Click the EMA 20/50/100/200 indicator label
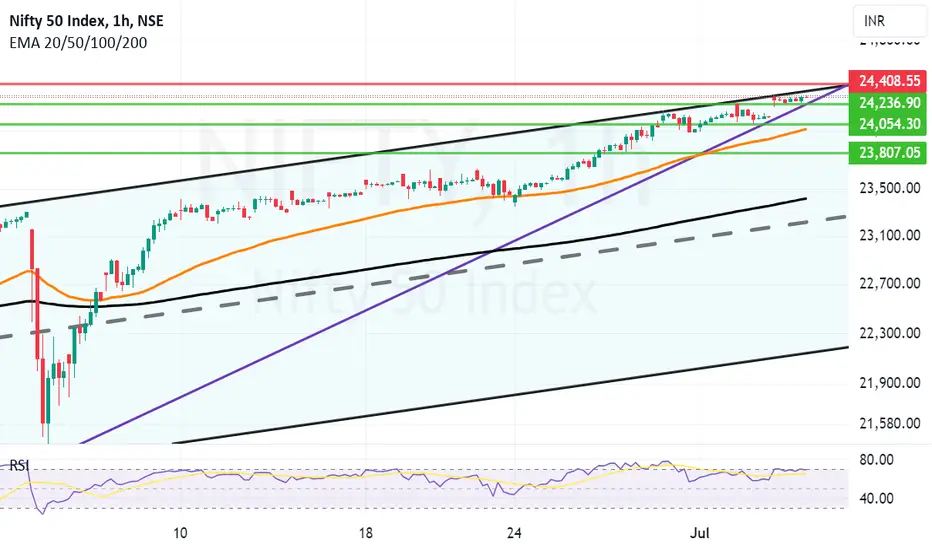Image resolution: width=932 pixels, height=550 pixels. 78,43
